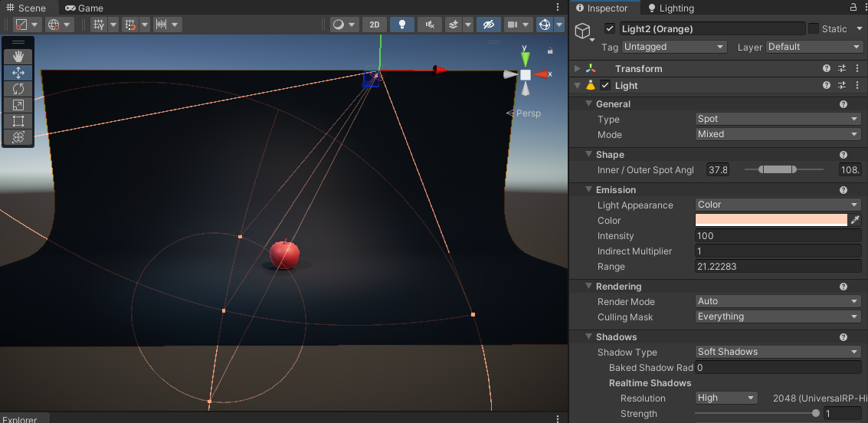Enable the Static checkbox
The image size is (868, 423).
click(814, 29)
